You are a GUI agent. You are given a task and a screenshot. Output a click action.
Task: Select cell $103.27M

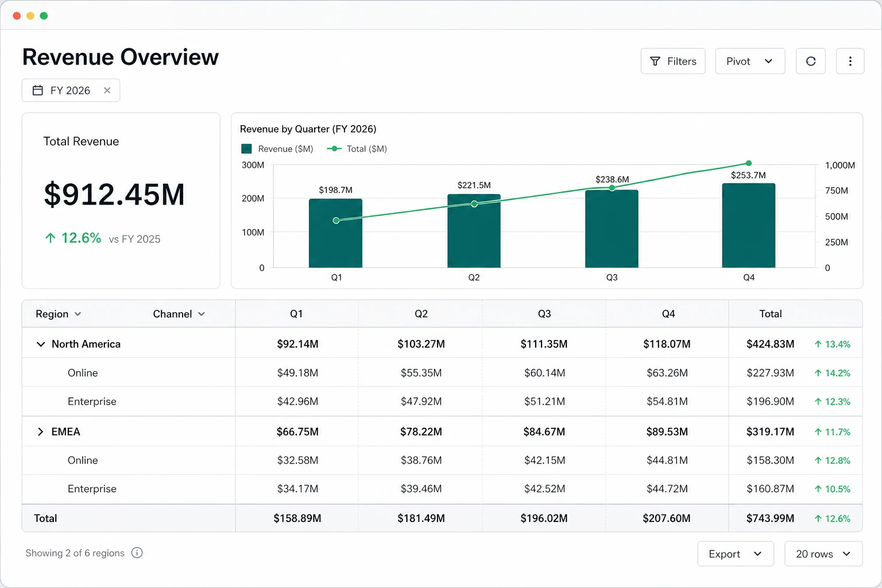(421, 344)
